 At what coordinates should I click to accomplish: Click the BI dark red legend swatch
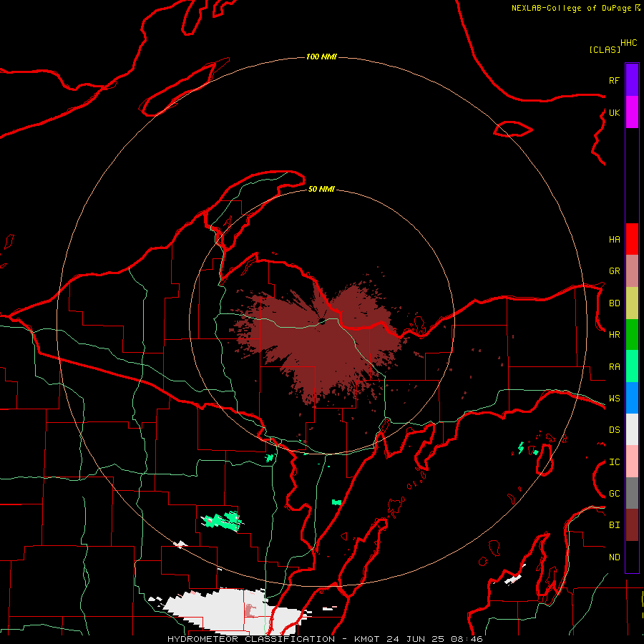click(x=632, y=525)
